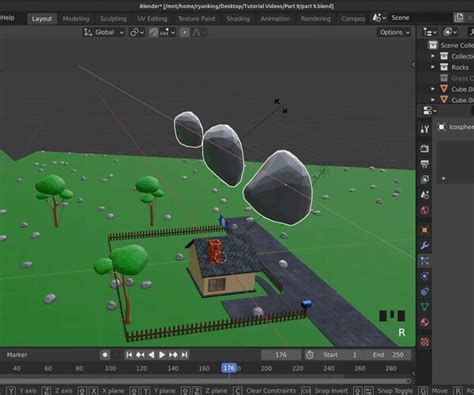Open the Texture properties checker icon
474x395 pixels.
point(425,342)
